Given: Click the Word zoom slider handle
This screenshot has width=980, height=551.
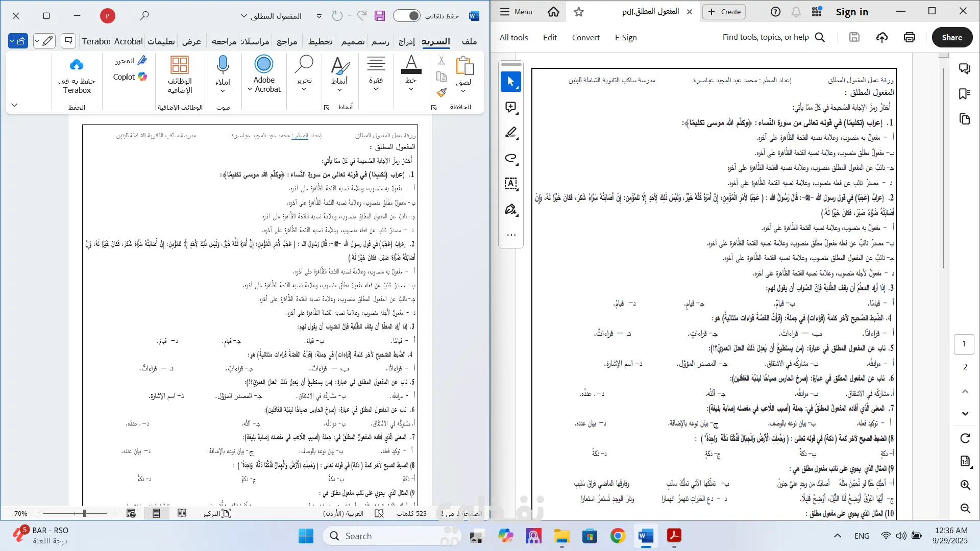Looking at the screenshot, I should [85, 513].
